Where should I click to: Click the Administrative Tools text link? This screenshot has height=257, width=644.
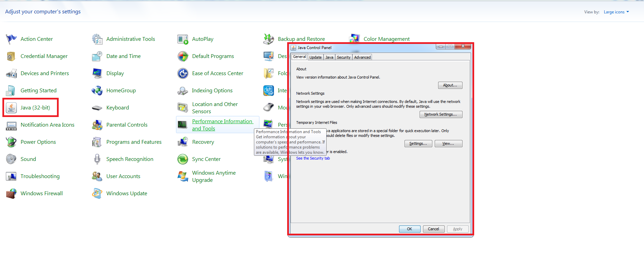pyautogui.click(x=131, y=39)
